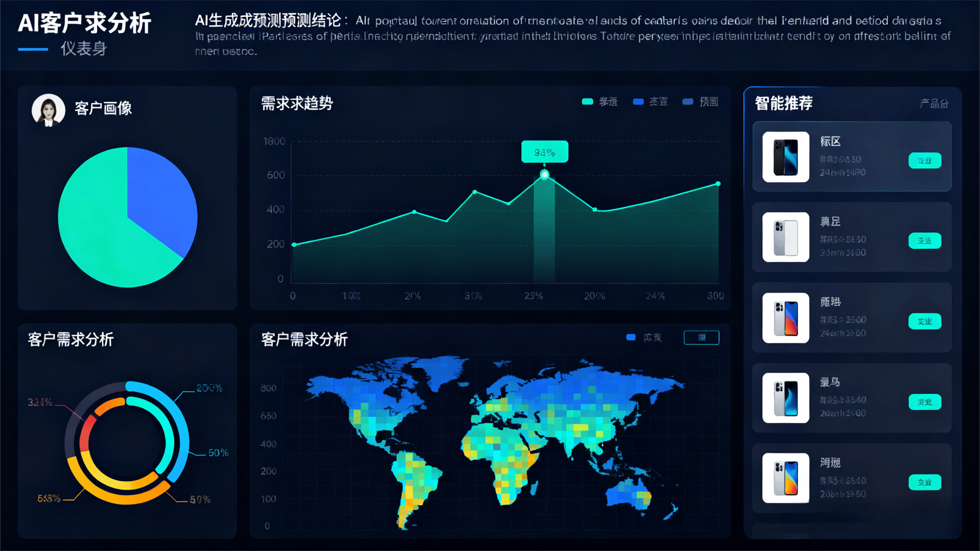Toggle the teal legend series in trend chart

click(x=587, y=102)
